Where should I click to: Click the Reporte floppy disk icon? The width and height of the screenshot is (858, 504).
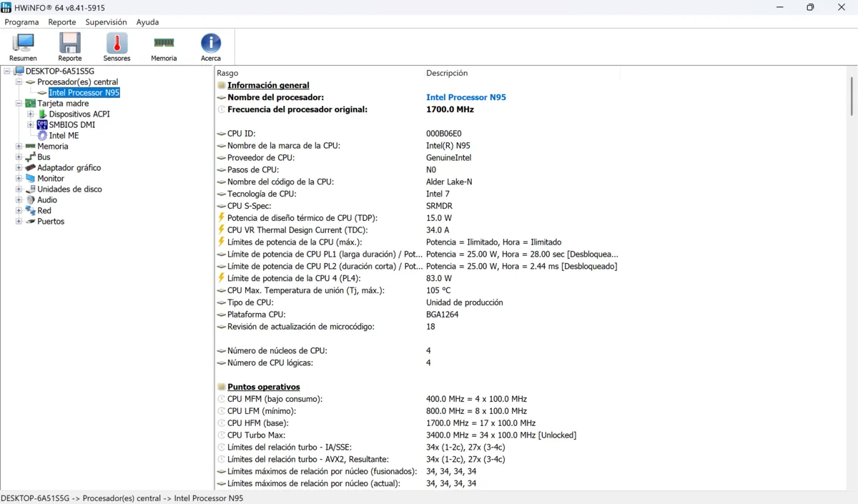[69, 44]
